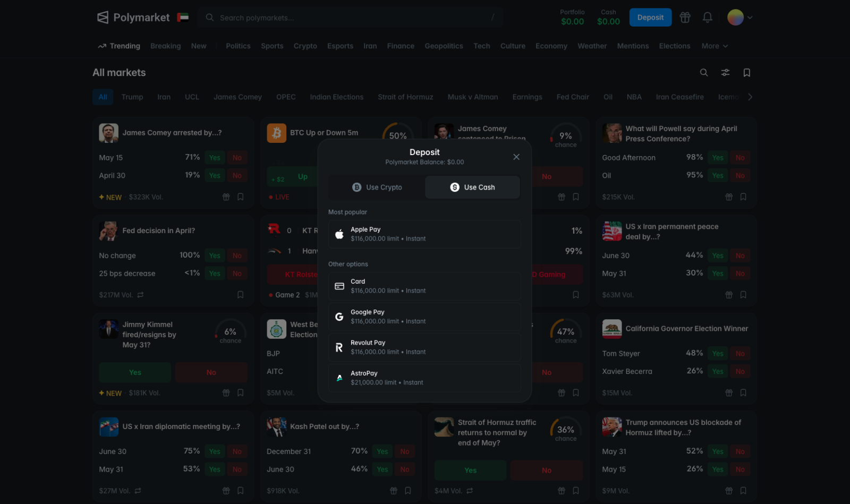This screenshot has height=504, width=850.
Task: Bookmark the James Comey arrested market
Action: pos(241,197)
